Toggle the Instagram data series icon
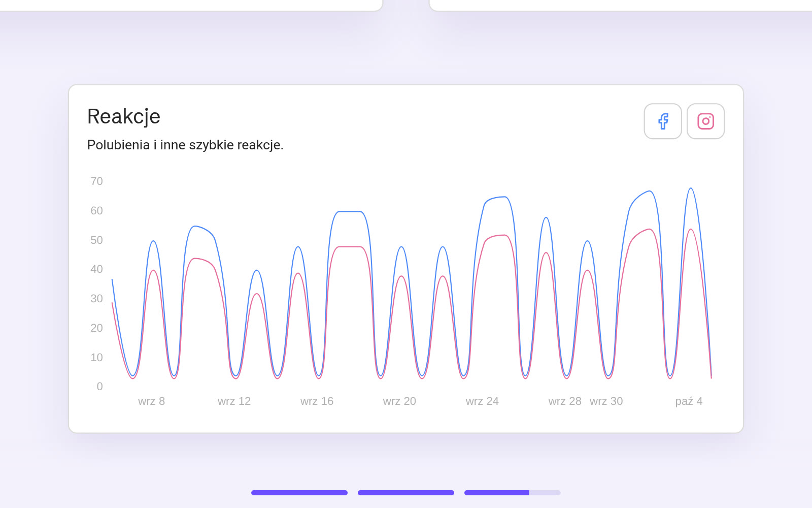The height and width of the screenshot is (508, 812). coord(705,121)
